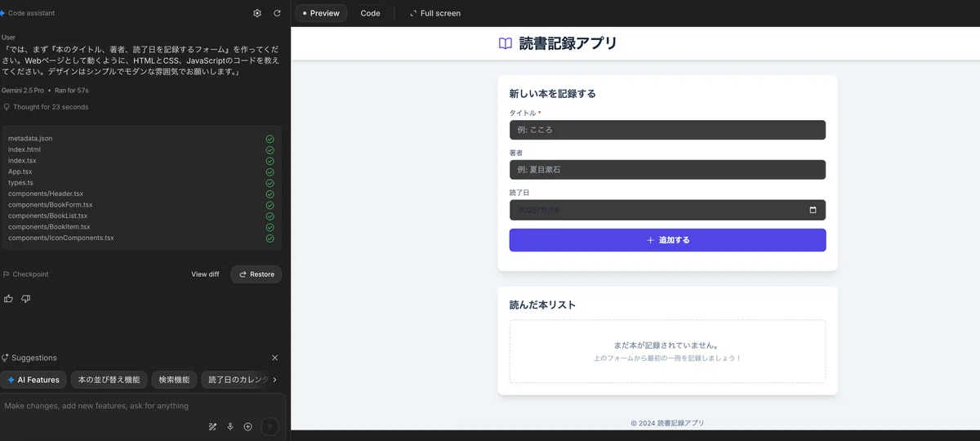Open the date picker calendar icon
Screen dimensions: 980x441
(813, 210)
